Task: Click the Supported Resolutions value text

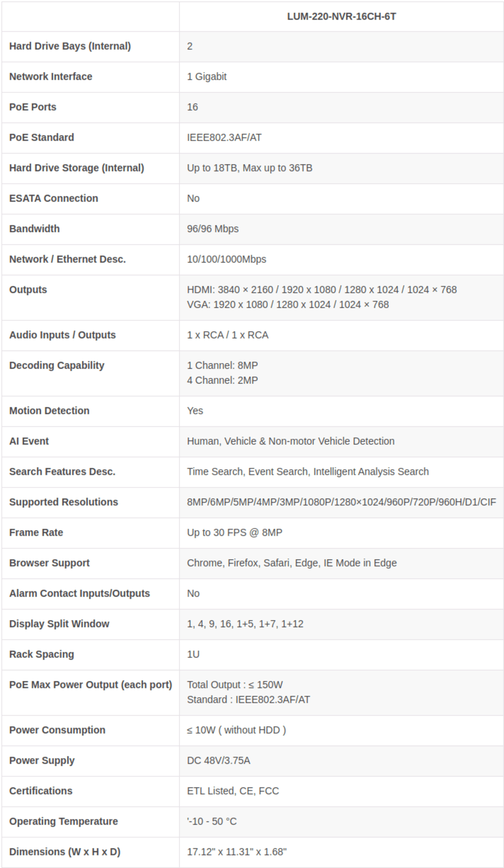Action: pos(341,502)
